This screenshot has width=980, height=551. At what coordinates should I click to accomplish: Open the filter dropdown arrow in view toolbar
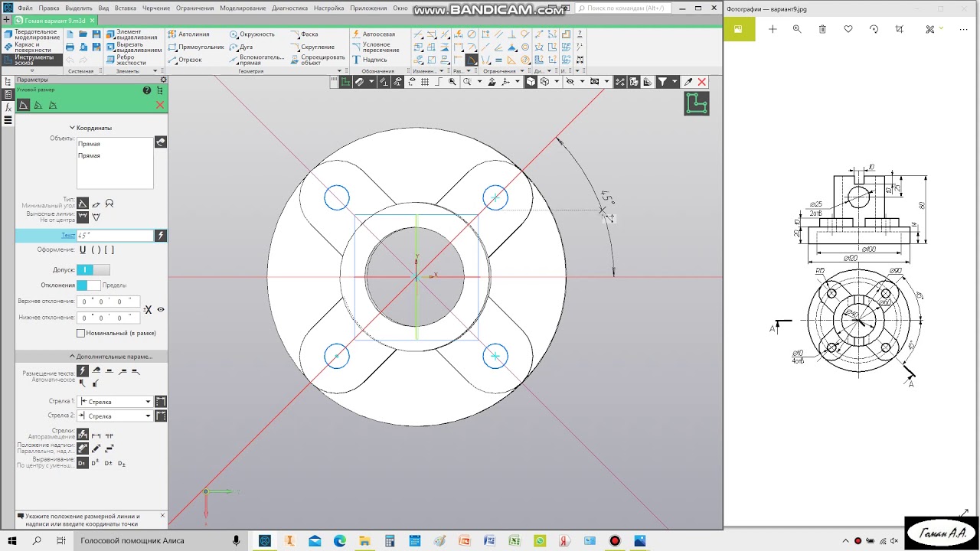coord(675,82)
